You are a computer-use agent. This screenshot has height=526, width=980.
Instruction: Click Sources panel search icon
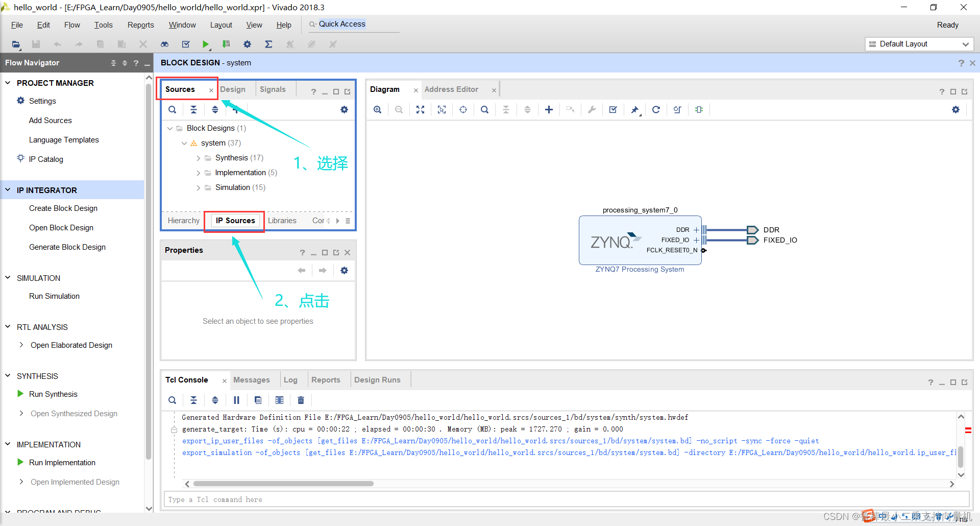tap(173, 110)
